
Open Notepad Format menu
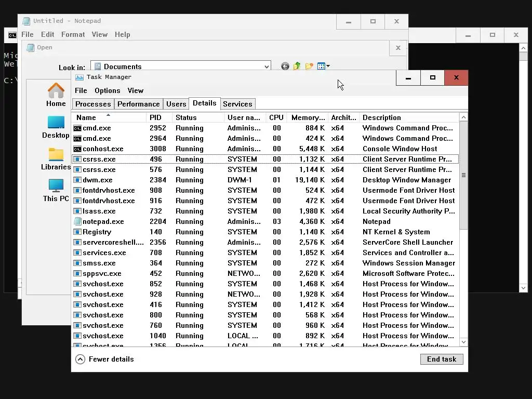point(73,35)
